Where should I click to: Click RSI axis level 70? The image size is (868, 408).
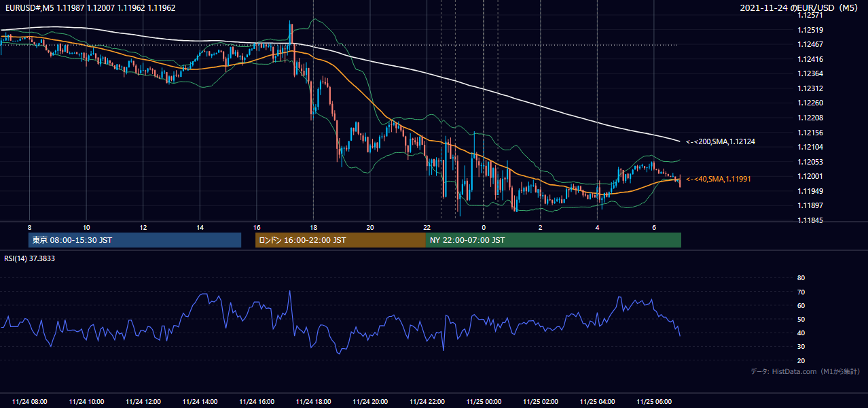click(801, 292)
